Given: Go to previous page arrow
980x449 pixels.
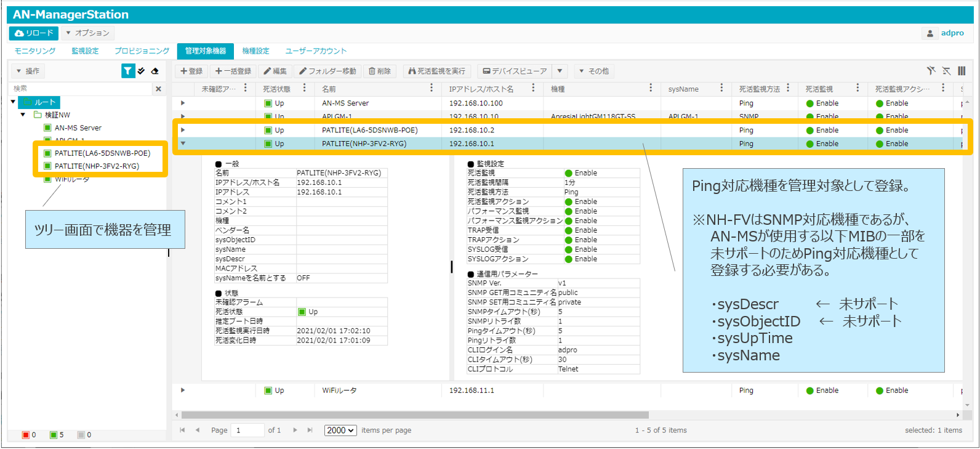Looking at the screenshot, I should point(198,431).
